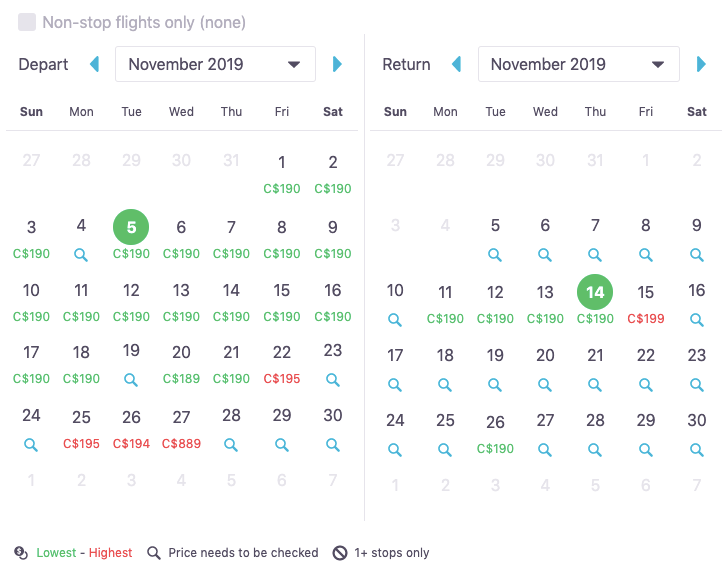Check price for departing November 30

[x=332, y=445]
